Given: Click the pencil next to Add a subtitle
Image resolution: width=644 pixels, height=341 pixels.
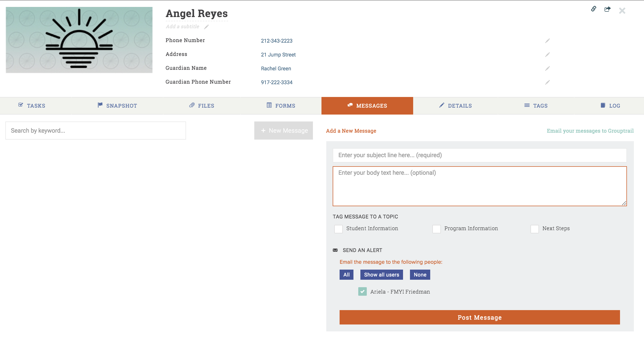Looking at the screenshot, I should 206,27.
